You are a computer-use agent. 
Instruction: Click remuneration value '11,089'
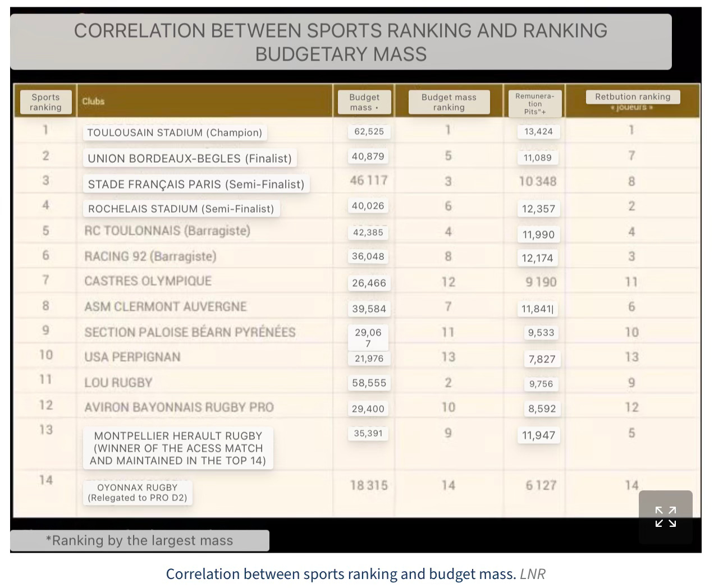coord(538,158)
